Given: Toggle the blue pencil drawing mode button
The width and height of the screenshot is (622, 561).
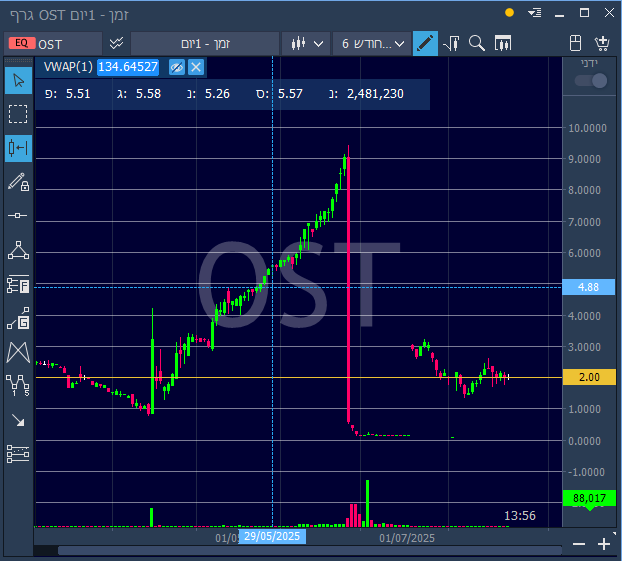Looking at the screenshot, I should (425, 43).
